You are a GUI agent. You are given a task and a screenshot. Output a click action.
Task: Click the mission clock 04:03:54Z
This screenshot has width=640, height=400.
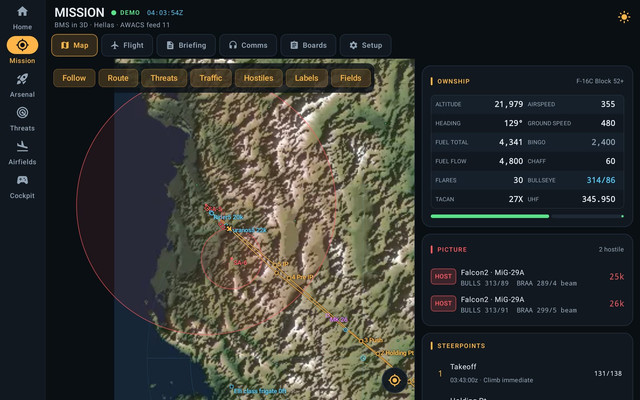pyautogui.click(x=165, y=13)
